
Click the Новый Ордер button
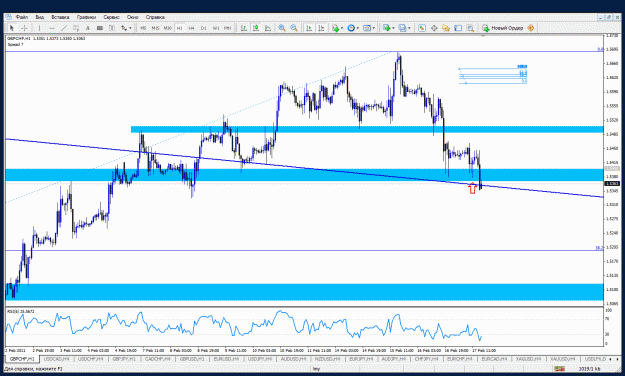click(x=502, y=28)
